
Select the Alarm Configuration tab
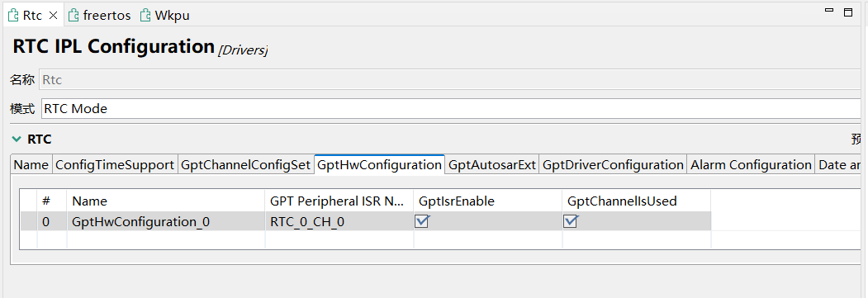752,165
